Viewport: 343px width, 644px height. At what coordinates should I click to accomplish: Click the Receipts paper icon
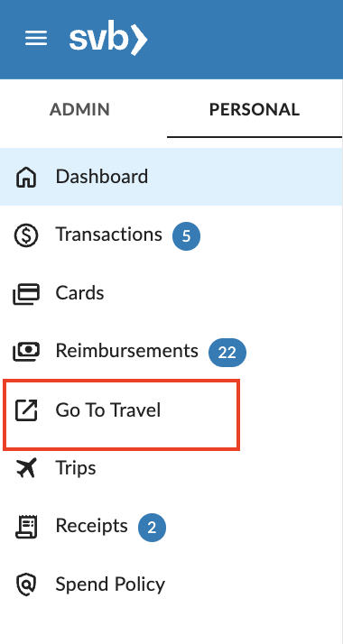pyautogui.click(x=26, y=526)
